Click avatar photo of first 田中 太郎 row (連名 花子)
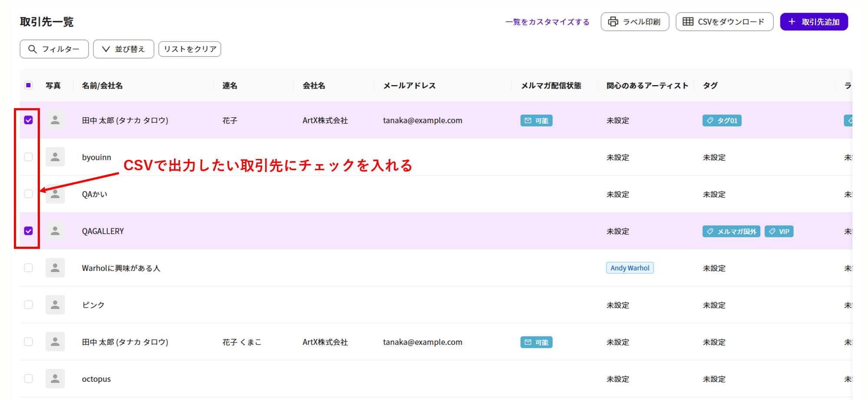This screenshot has width=868, height=400. tap(55, 120)
